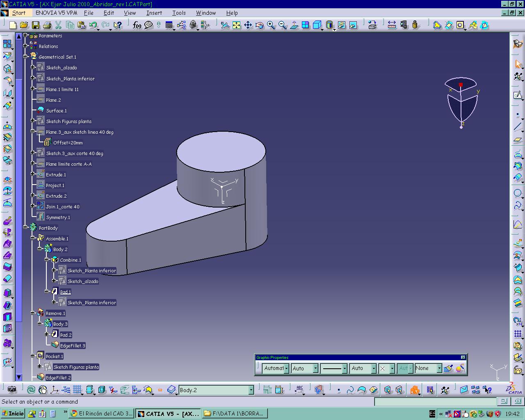Click the Sketcher icon on right toolbar
This screenshot has height=420, width=525.
518,95
